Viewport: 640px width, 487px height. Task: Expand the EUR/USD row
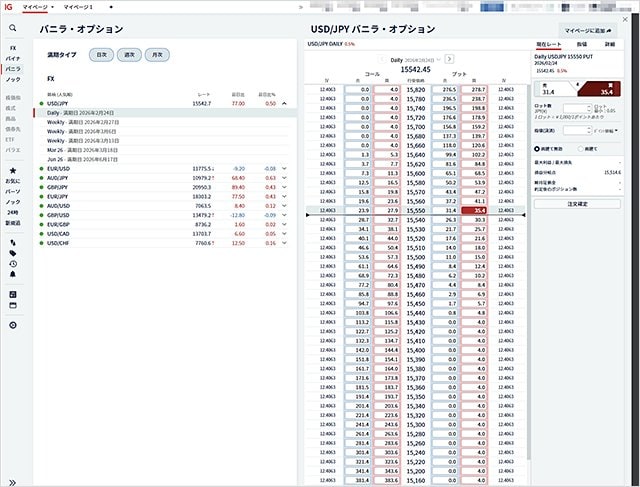pyautogui.click(x=284, y=169)
